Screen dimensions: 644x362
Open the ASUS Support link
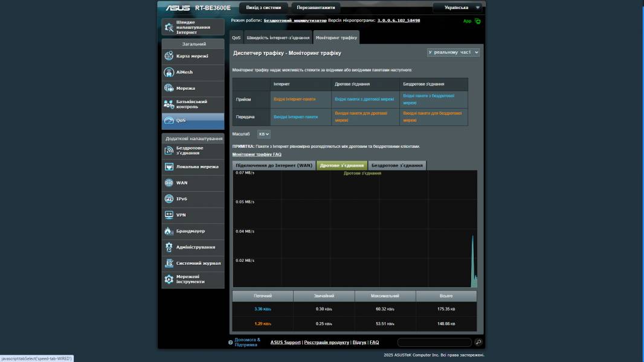point(285,342)
